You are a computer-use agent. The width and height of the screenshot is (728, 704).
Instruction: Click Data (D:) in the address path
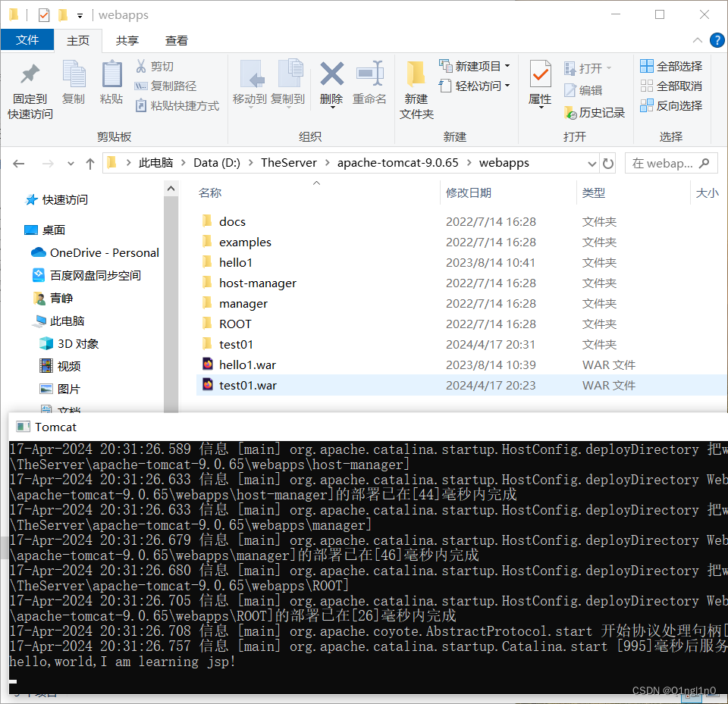[217, 163]
